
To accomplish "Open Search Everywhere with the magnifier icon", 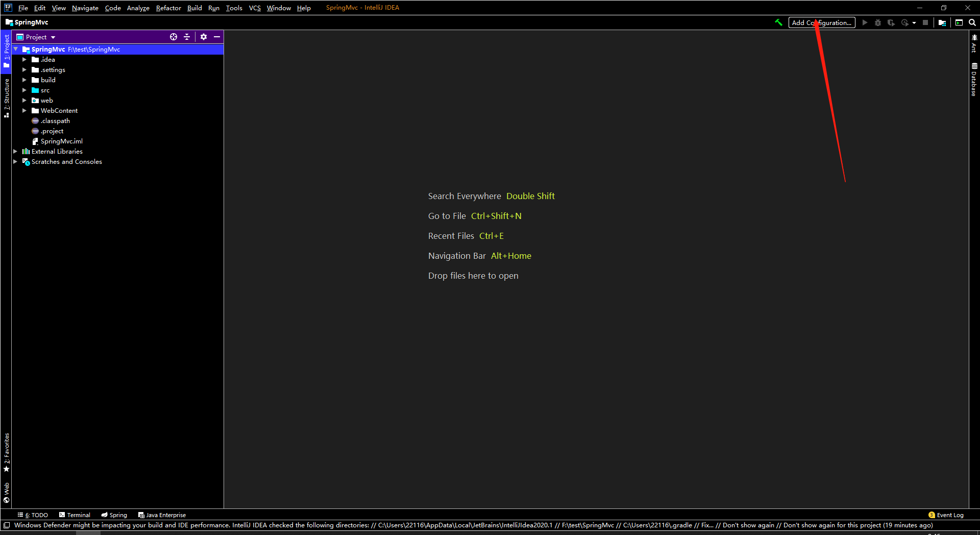I will pos(972,22).
